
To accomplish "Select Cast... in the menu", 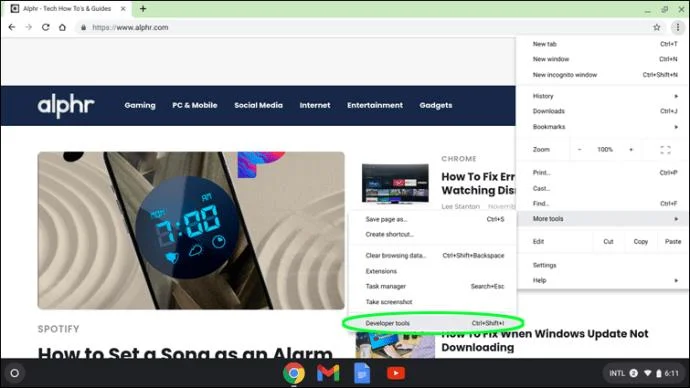I will coord(603,188).
